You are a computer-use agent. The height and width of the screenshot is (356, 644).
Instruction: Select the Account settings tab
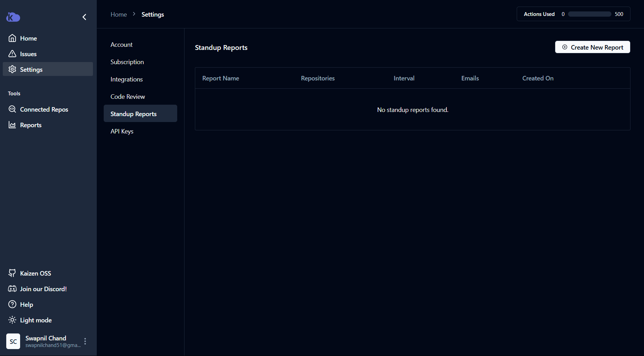click(121, 45)
